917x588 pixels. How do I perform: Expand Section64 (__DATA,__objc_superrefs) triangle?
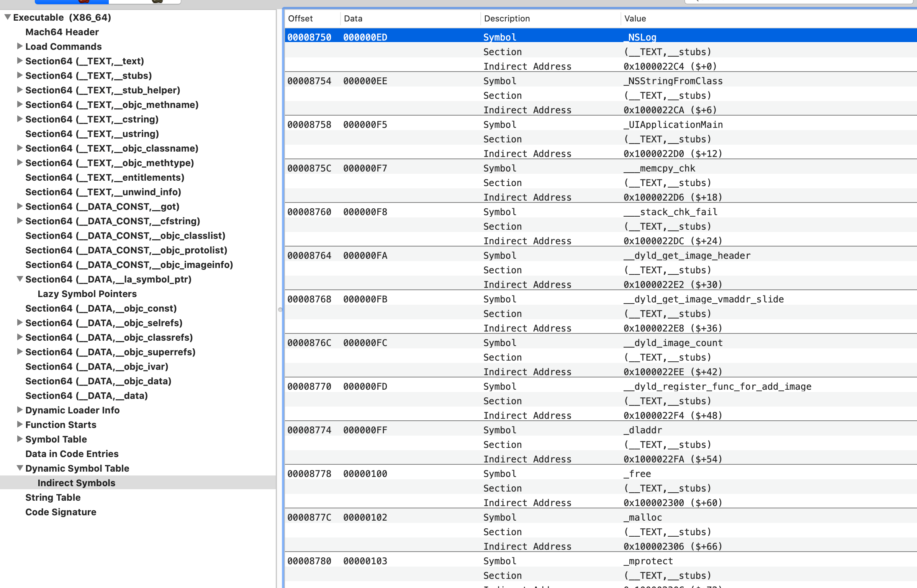(x=20, y=352)
